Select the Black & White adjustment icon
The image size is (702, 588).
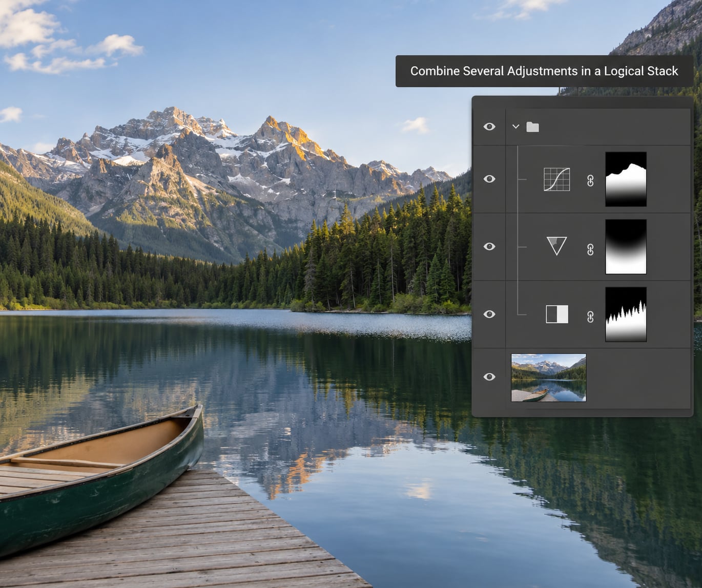557,314
